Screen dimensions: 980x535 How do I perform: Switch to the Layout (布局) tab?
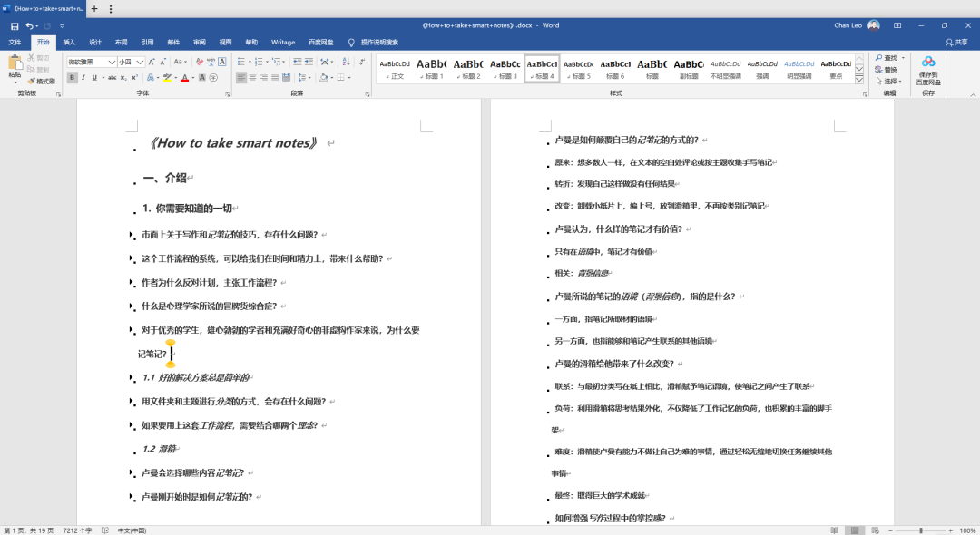tap(122, 43)
